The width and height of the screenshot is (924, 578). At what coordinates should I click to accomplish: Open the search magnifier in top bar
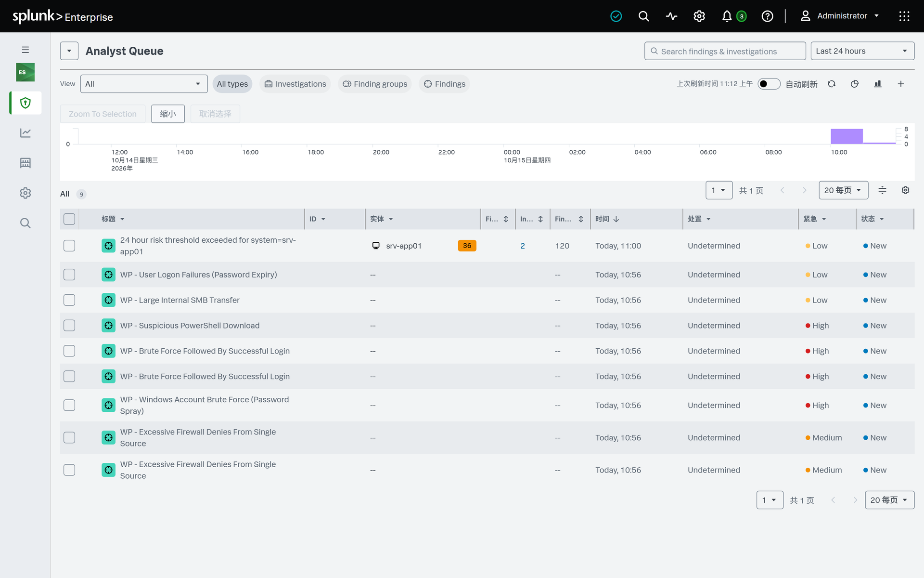643,16
